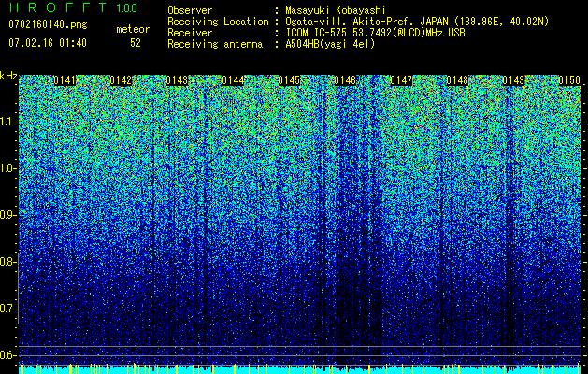Click the kHz axis unit label
Image resolution: width=588 pixels, height=374 pixels.
pyautogui.click(x=8, y=76)
